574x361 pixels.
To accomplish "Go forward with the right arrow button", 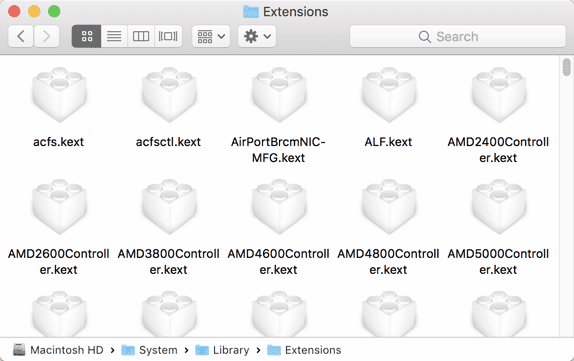I will click(x=46, y=36).
